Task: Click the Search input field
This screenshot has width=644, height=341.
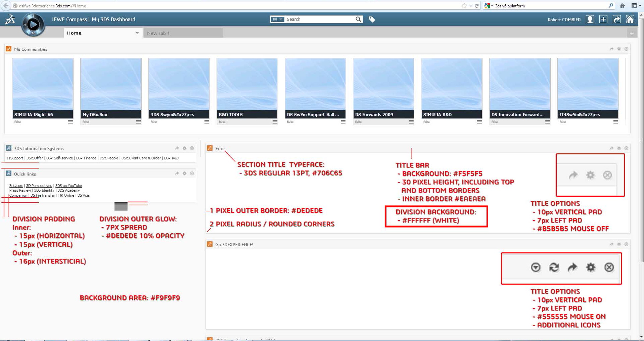Action: click(319, 19)
